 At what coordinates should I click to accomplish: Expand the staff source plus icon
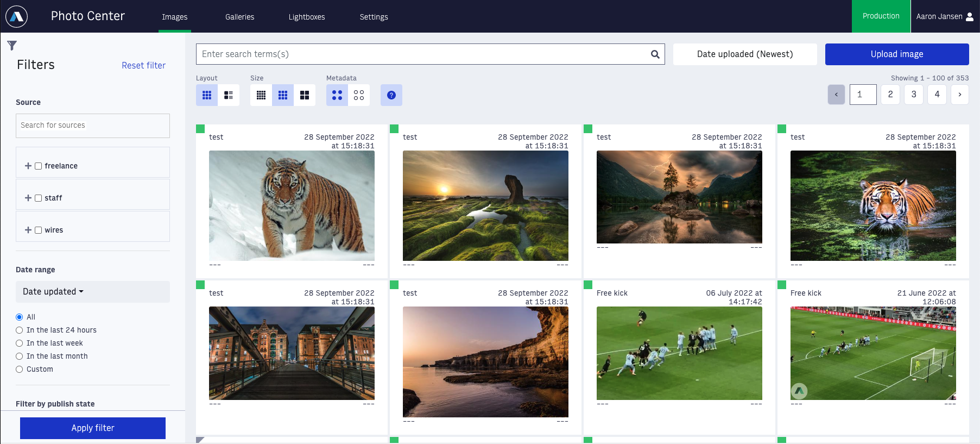(x=28, y=198)
